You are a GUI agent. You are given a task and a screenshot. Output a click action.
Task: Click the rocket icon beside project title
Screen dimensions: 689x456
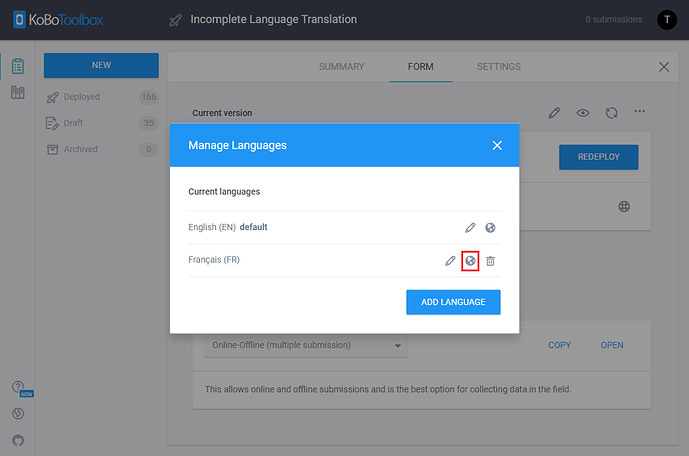175,20
